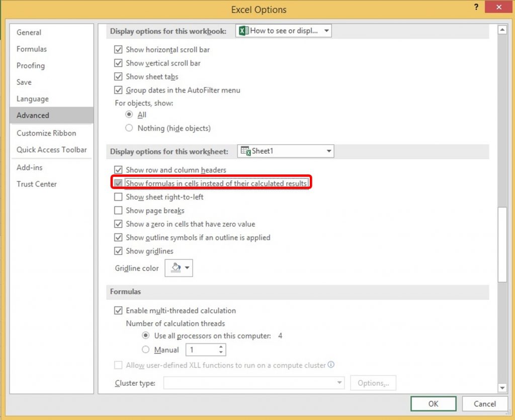Open the Help question mark icon
This screenshot has width=515, height=420.
[476, 7]
